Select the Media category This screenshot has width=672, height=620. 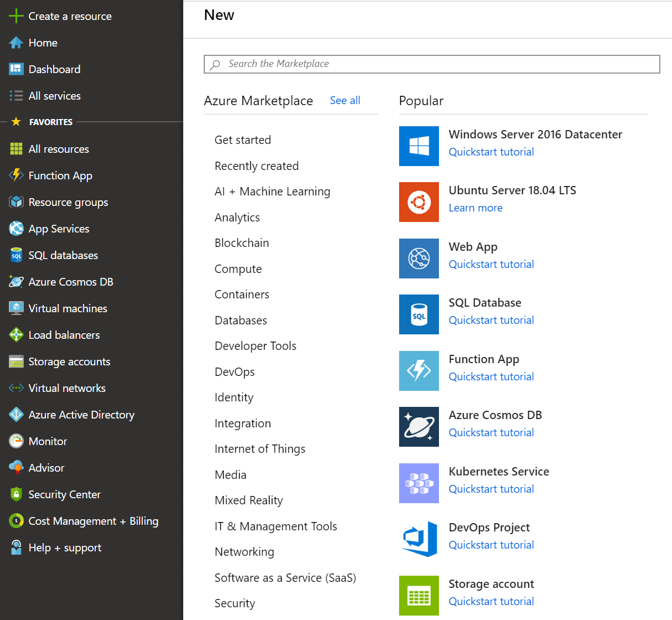click(x=230, y=475)
